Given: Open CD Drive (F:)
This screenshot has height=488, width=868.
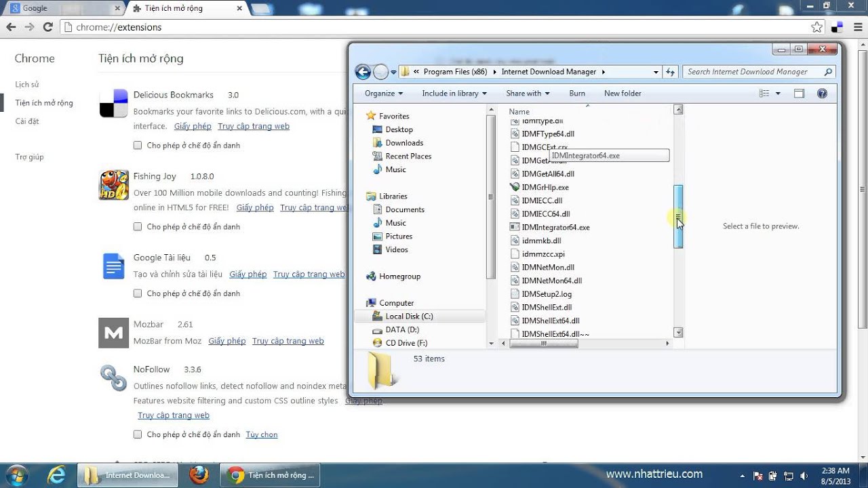Looking at the screenshot, I should [x=400, y=343].
